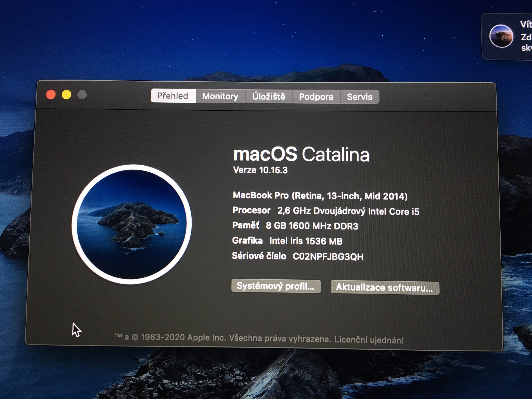This screenshot has height=399, width=532.
Task: Open the Monitory tab
Action: point(220,96)
